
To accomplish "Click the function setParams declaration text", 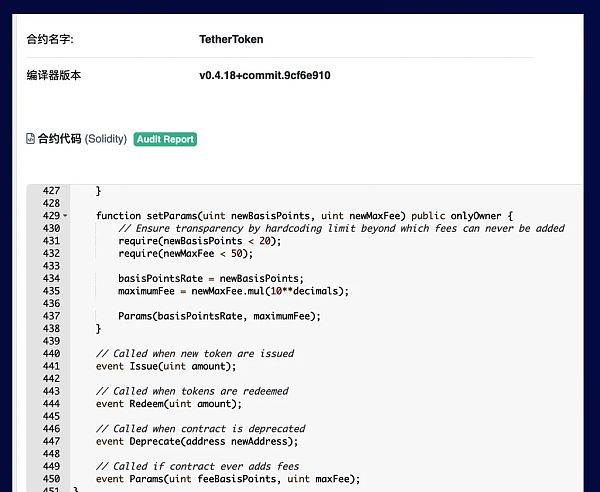I will pyautogui.click(x=304, y=216).
